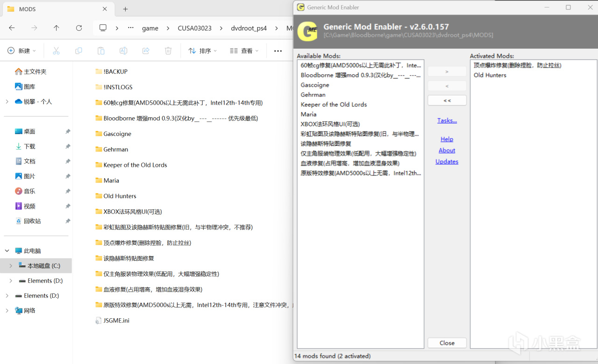Open the Tasks... link in Mod Enabler
Image resolution: width=598 pixels, height=364 pixels.
(447, 121)
